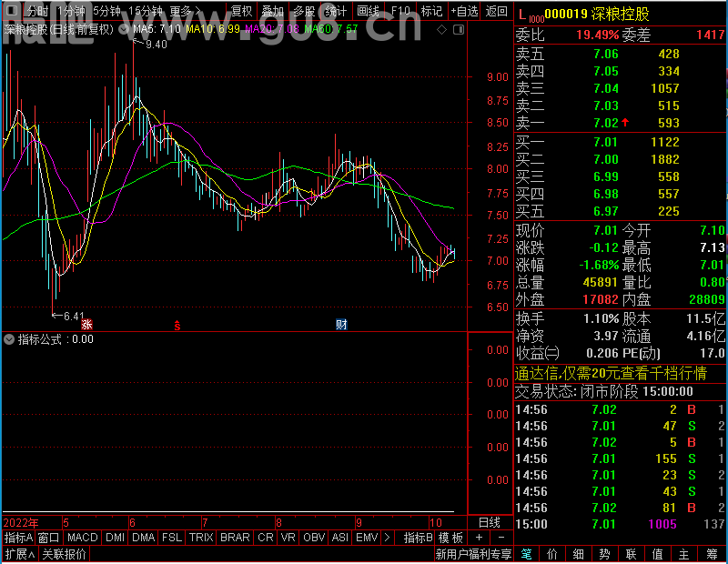Switch to 15分钟 chart

pos(146,11)
